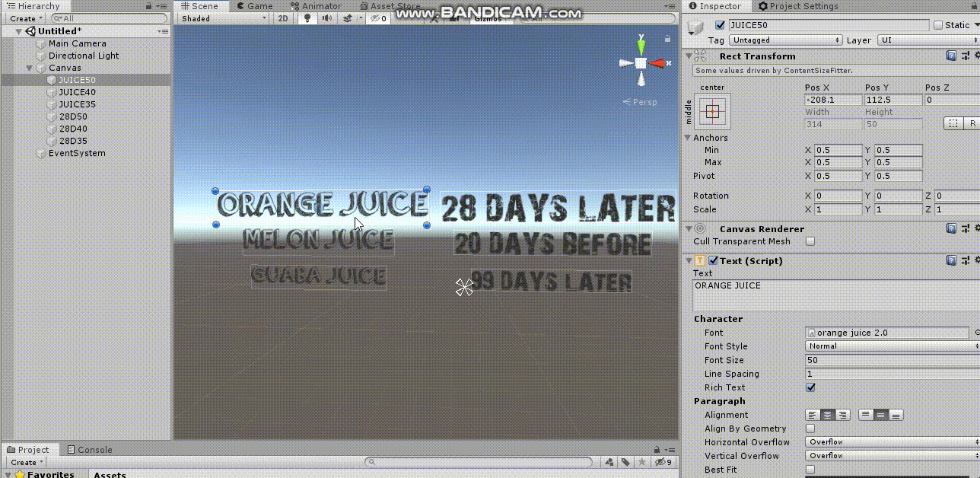This screenshot has height=478, width=980.
Task: Check the Static checkbox
Action: [937, 25]
